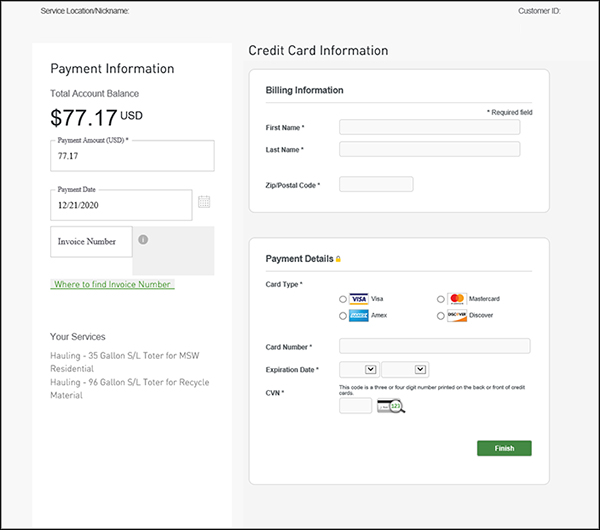
Task: Click the CVN card example icon
Action: [390, 406]
